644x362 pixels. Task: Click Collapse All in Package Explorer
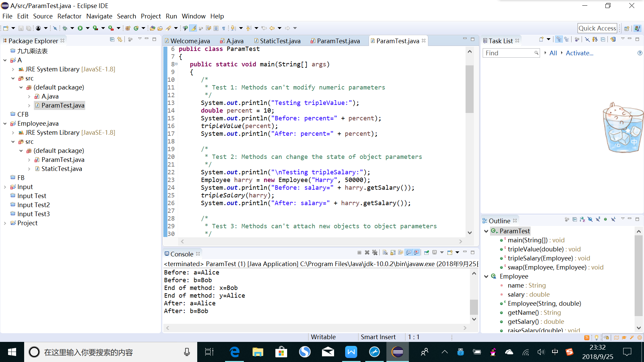click(112, 40)
